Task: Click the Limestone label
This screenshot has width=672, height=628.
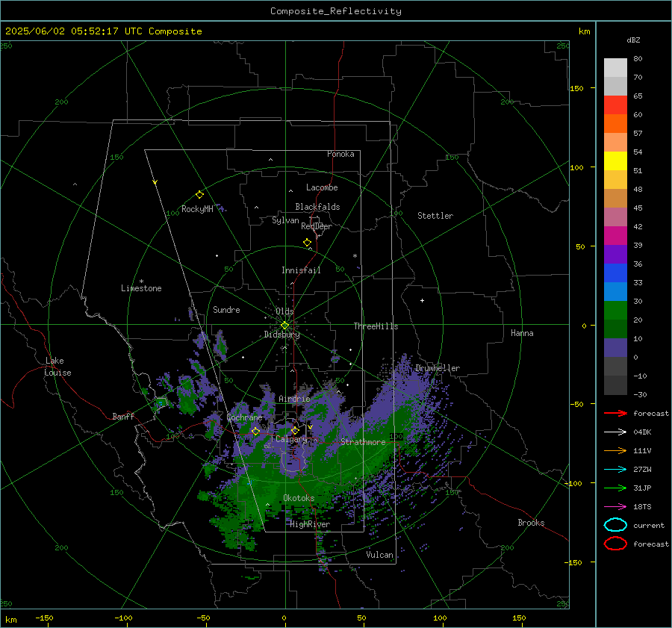Action: (x=141, y=288)
